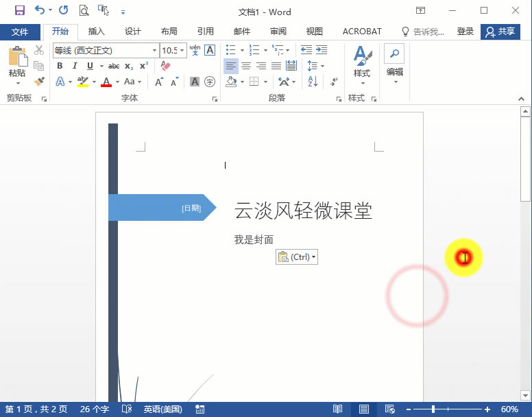Save the document with the floppy disk icon

tap(20, 10)
